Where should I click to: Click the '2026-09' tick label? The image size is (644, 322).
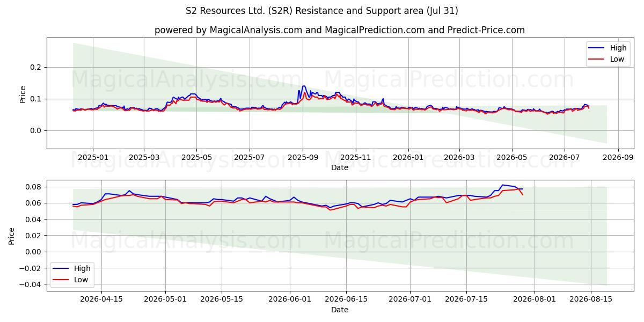pos(618,157)
